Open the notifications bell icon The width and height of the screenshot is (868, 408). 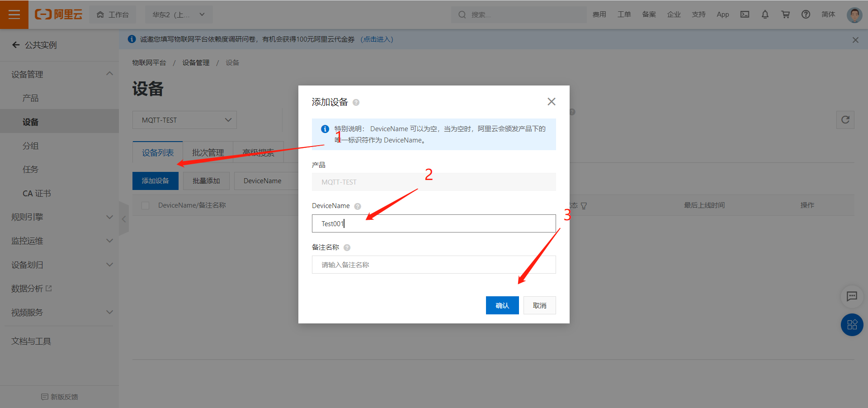point(765,14)
